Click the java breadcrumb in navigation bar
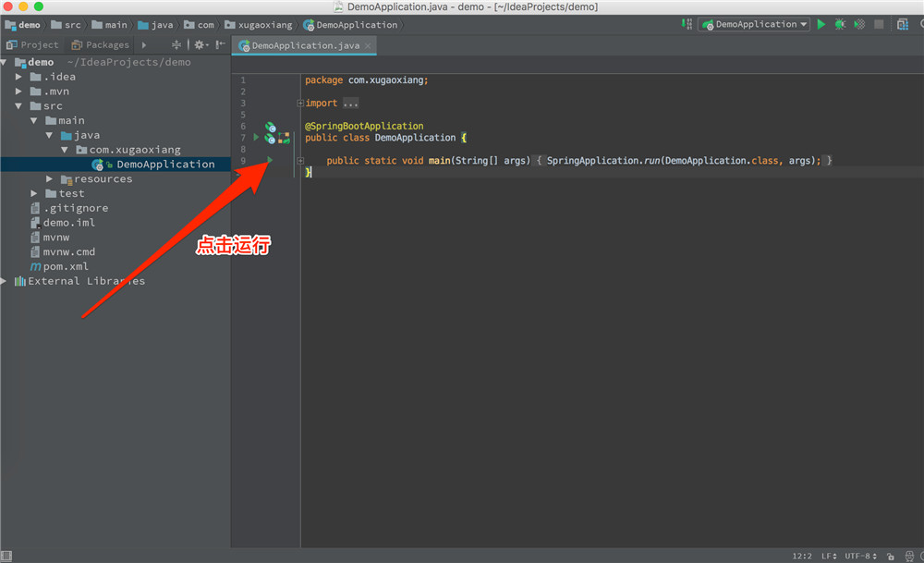The image size is (924, 563). click(x=155, y=25)
